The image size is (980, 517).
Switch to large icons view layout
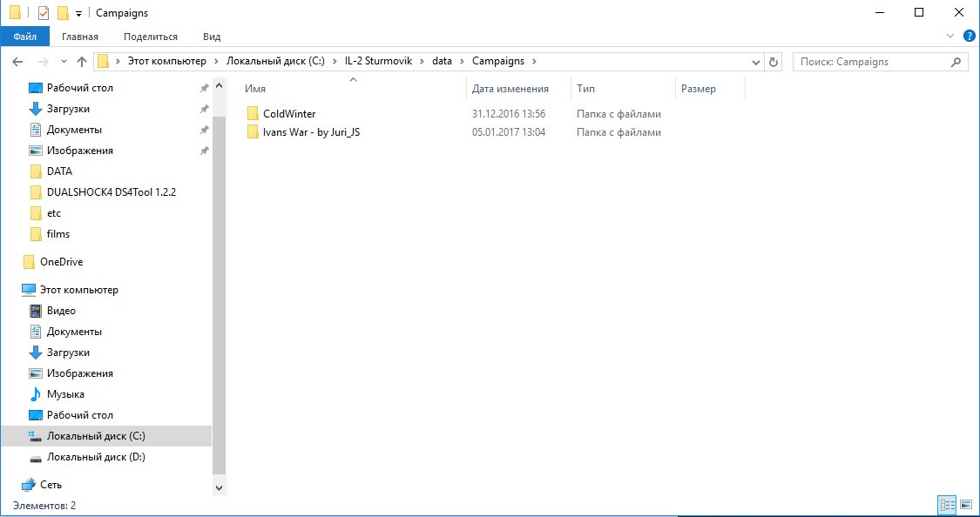pyautogui.click(x=966, y=505)
